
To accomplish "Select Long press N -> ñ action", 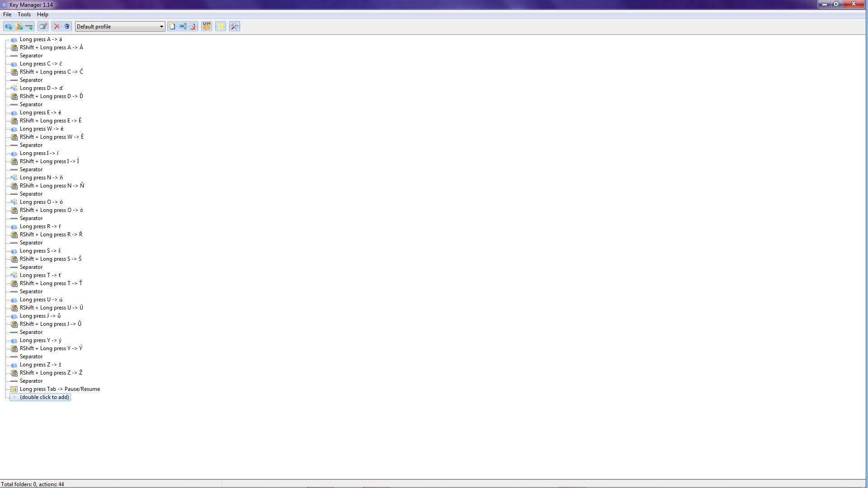I will point(41,177).
